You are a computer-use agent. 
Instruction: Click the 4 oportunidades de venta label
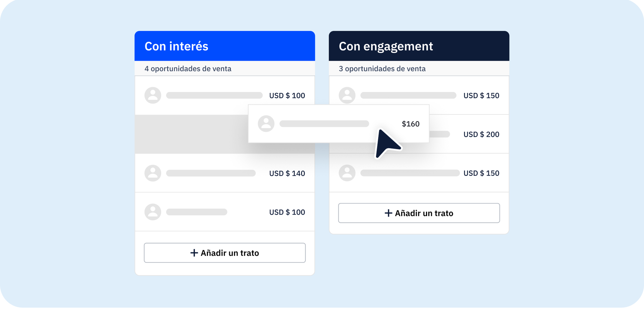point(188,69)
